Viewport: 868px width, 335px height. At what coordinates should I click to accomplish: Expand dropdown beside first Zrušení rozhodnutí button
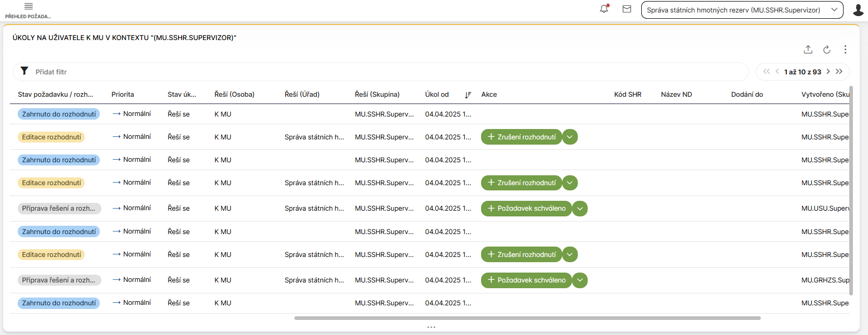(x=570, y=137)
